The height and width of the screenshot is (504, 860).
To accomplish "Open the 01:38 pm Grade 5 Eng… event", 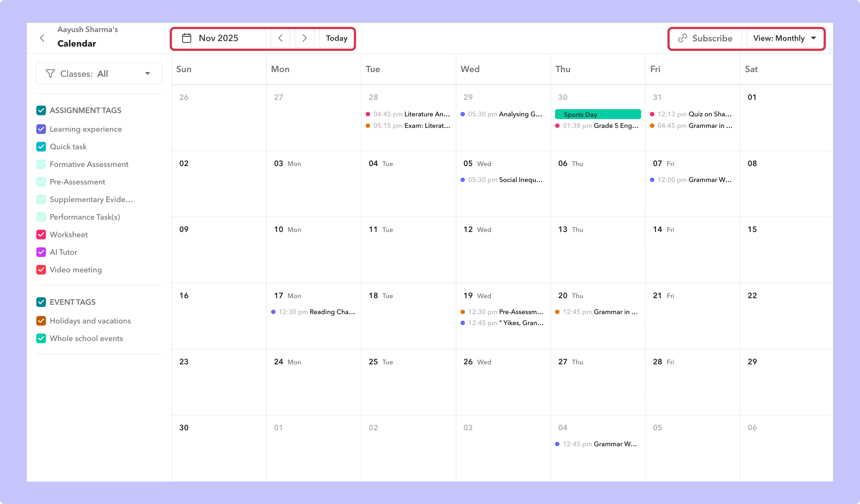I will tap(597, 126).
